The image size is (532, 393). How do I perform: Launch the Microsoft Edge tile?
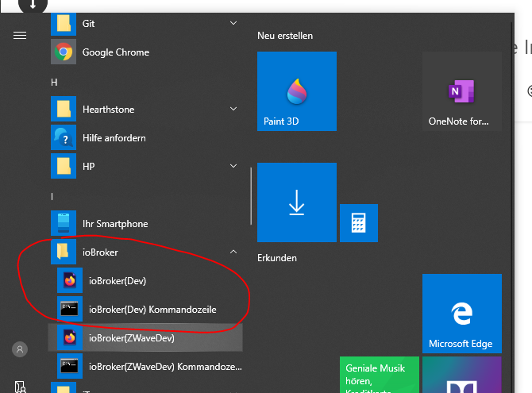tap(462, 314)
